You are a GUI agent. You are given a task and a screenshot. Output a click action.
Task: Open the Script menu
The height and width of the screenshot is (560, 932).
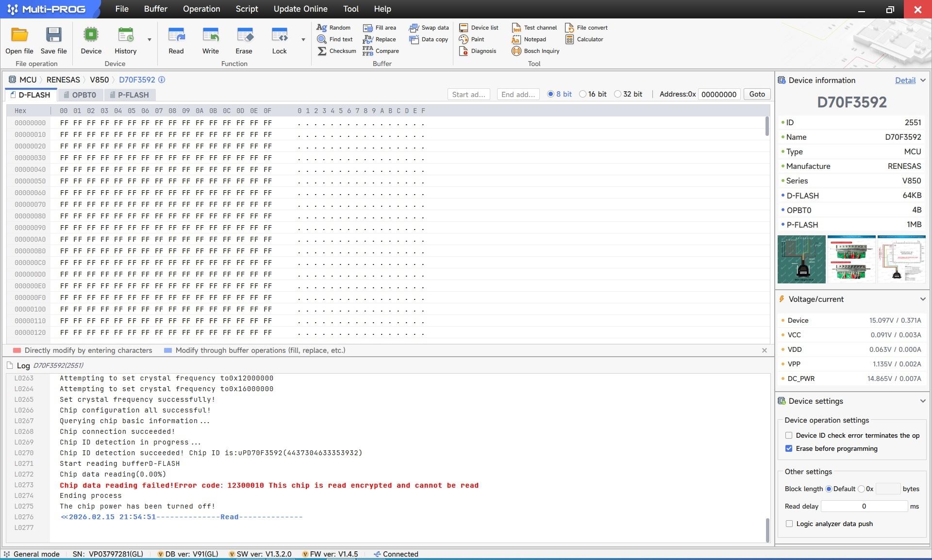coord(247,9)
